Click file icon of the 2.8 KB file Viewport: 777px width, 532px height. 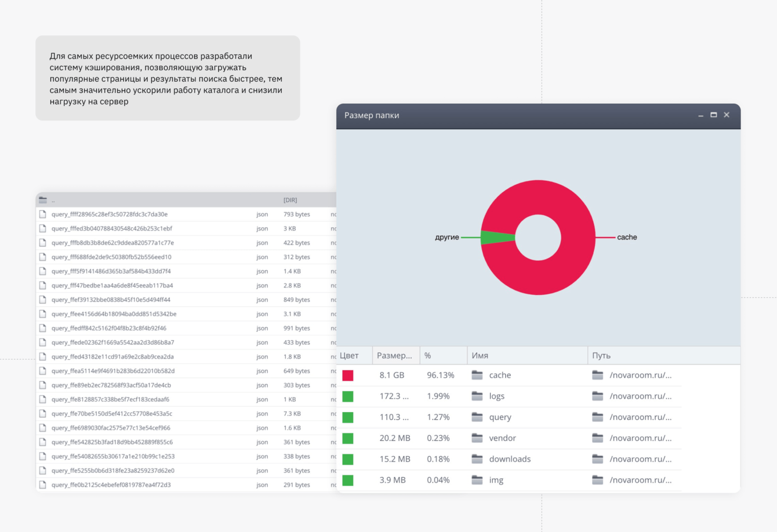click(x=42, y=285)
